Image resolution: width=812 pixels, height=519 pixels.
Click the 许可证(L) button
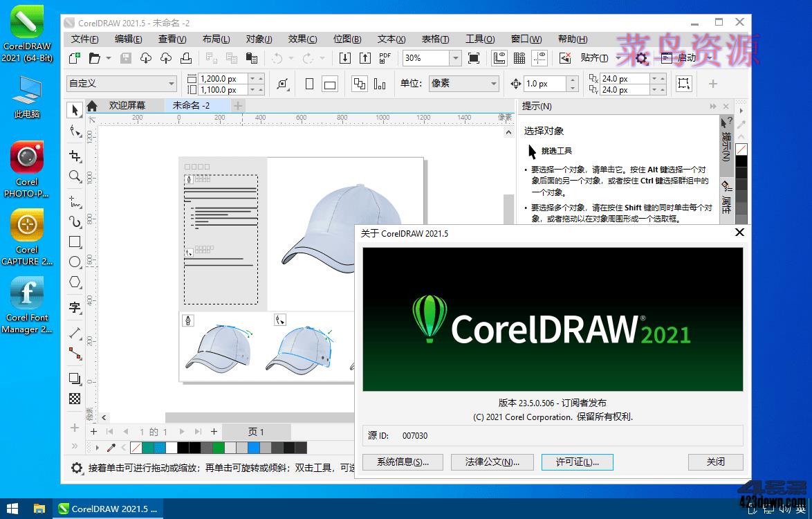577,462
